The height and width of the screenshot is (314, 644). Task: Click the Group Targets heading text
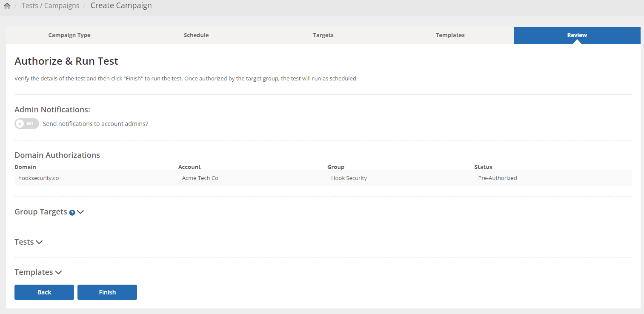(41, 212)
